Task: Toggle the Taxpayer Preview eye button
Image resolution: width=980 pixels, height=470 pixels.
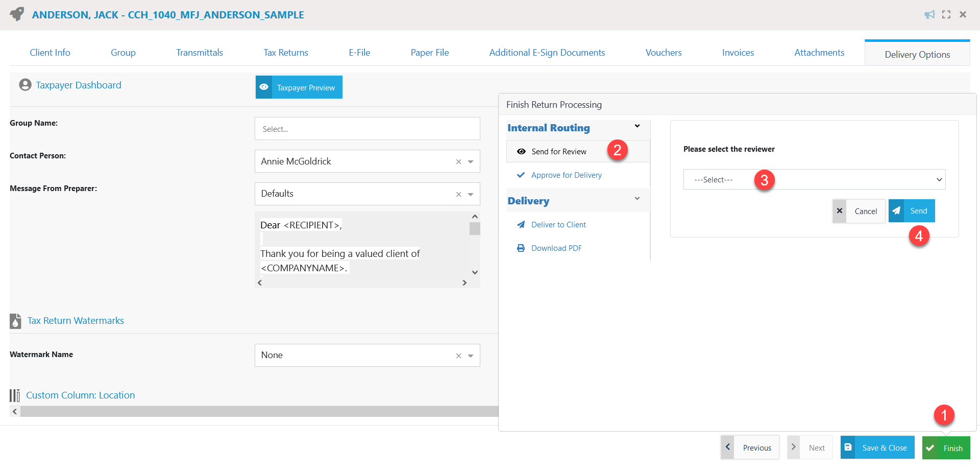Action: (299, 87)
